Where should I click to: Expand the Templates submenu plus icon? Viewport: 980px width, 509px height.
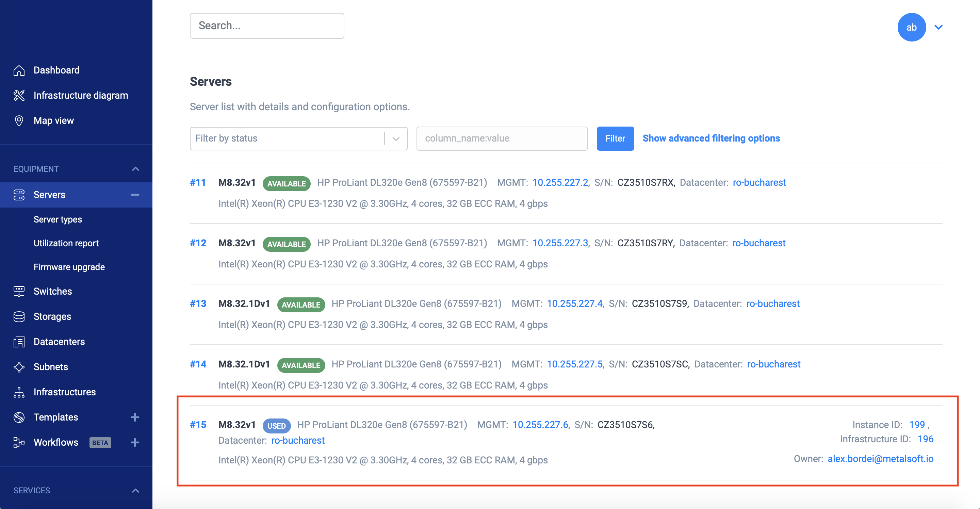[x=135, y=417]
